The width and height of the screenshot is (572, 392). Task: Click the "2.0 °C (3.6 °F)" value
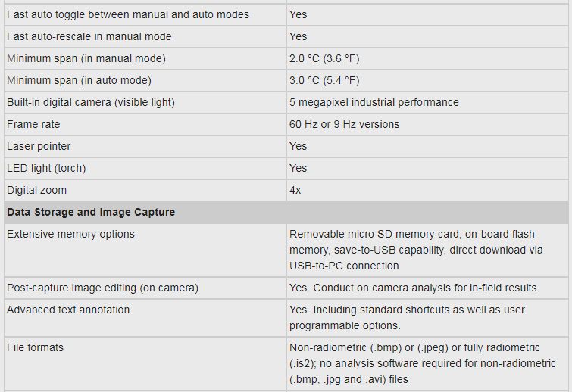coord(324,58)
